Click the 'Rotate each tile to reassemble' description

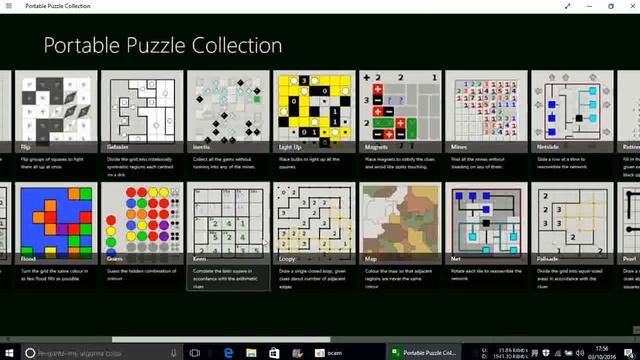pyautogui.click(x=486, y=274)
